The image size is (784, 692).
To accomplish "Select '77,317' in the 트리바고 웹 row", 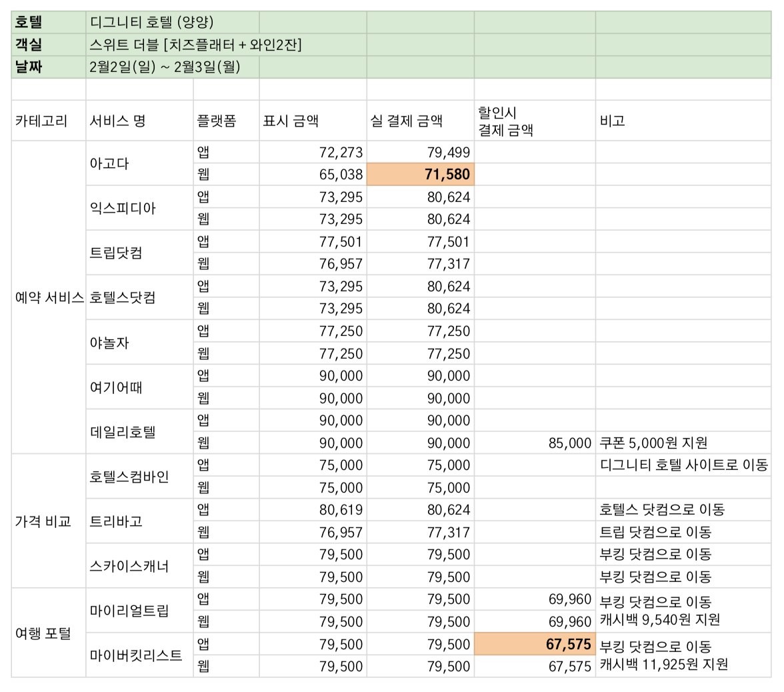I will (421, 533).
